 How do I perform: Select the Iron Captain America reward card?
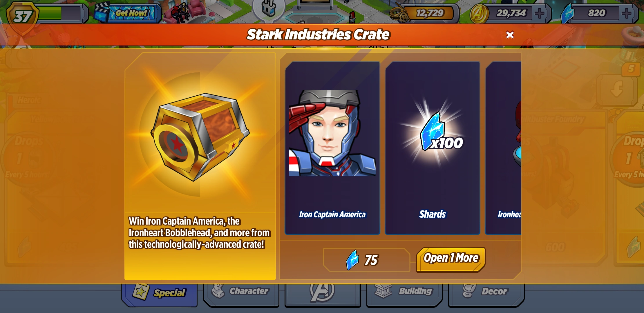(x=332, y=148)
